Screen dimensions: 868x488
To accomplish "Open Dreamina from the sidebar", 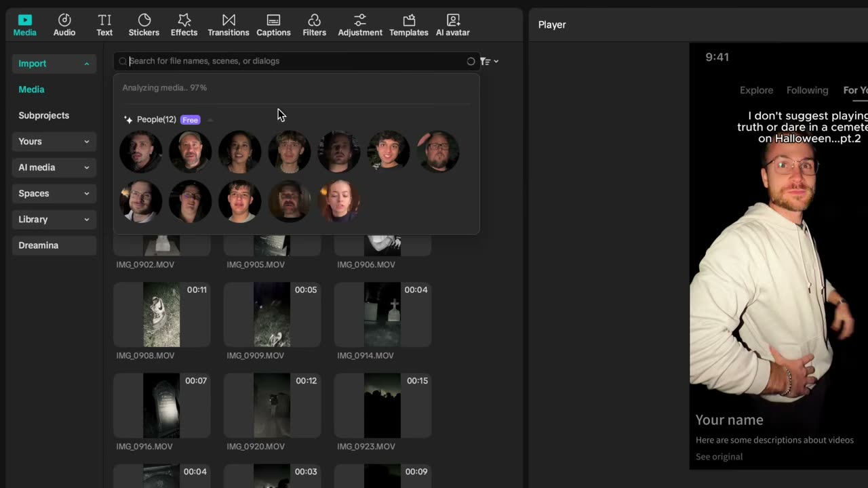I will [54, 245].
